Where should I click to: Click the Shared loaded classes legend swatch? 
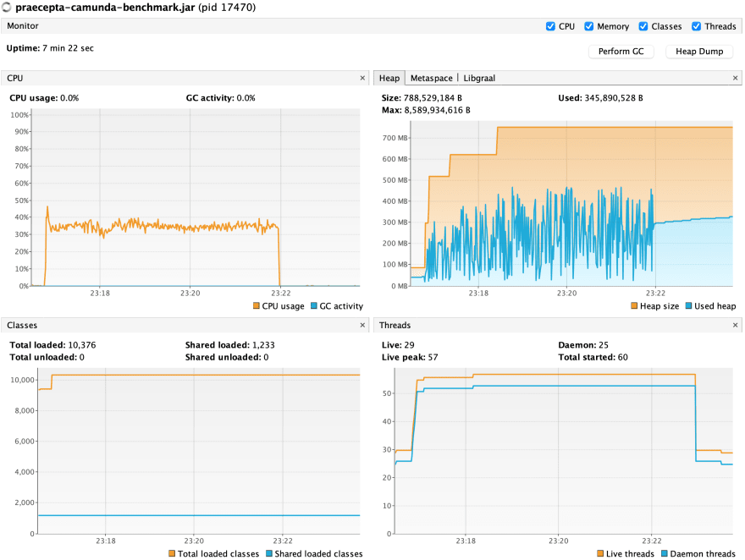click(269, 553)
